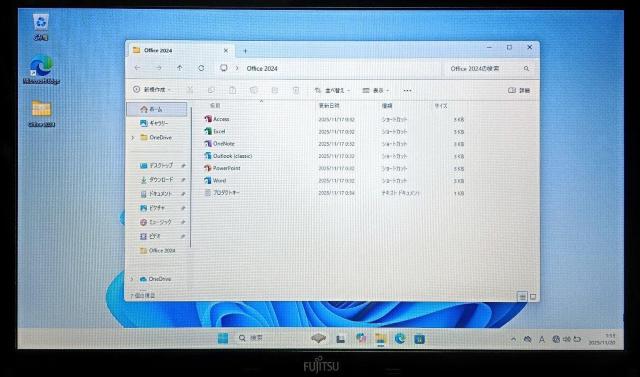640x377 pixels.
Task: Select the Office 2024 desktop folder
Action: [42, 113]
